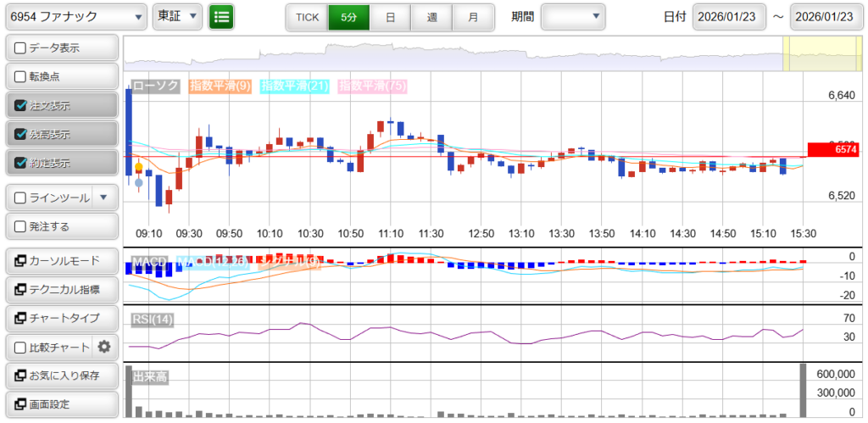Screen dimensions: 868x423
Task: Open チャートタイプ selection panel
Action: pos(60,318)
